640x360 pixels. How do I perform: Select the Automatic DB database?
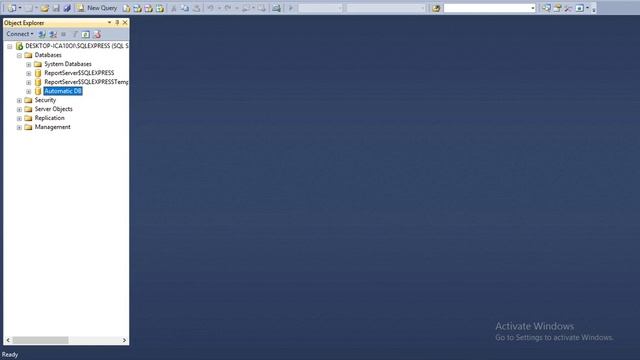[x=63, y=91]
